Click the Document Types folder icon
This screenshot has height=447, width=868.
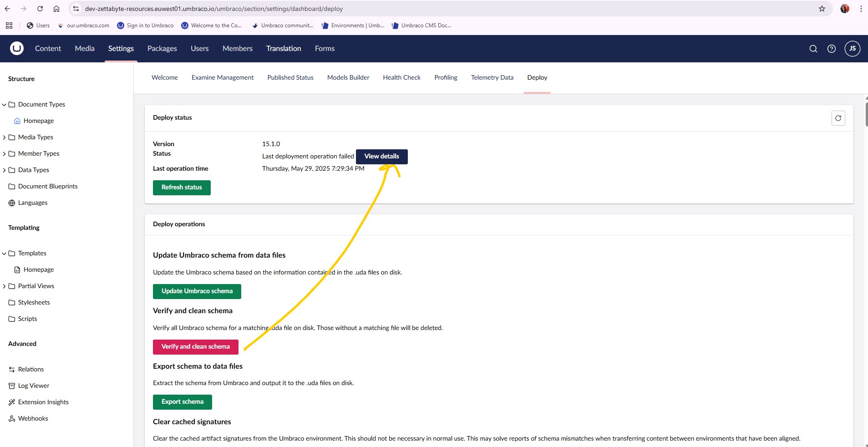[12, 105]
